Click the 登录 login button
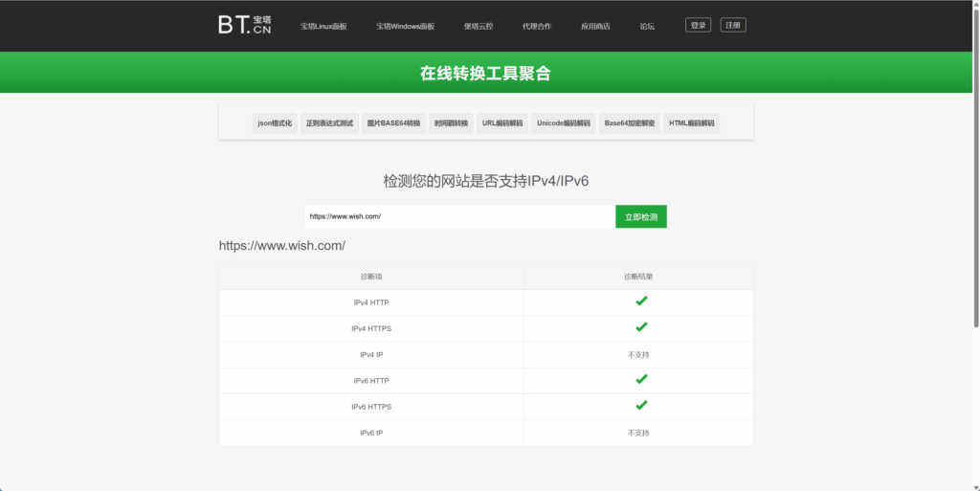980x491 pixels. 698,25
